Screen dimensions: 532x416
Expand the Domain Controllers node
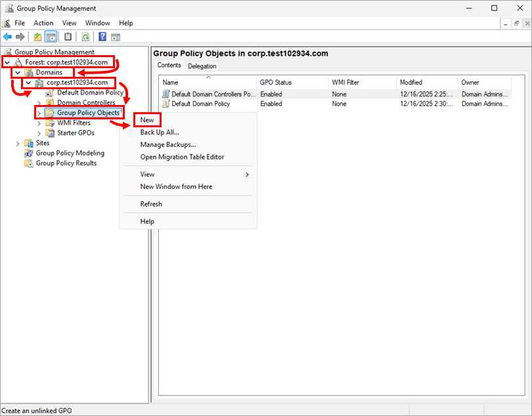[38, 102]
